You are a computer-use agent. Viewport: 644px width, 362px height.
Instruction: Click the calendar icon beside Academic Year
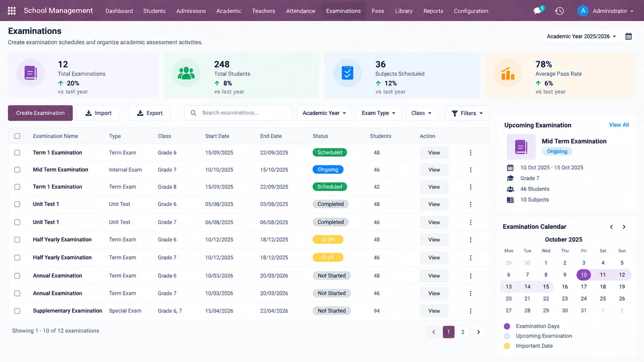(629, 36)
